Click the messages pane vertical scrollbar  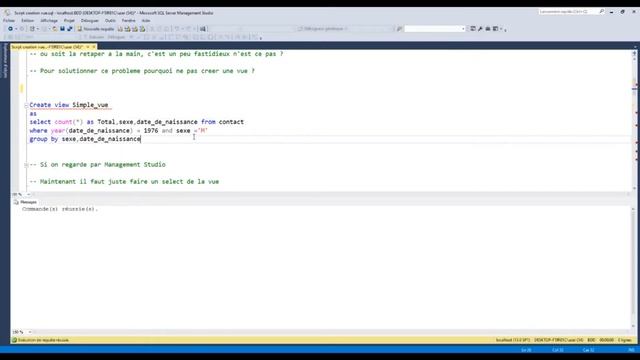pos(633,267)
